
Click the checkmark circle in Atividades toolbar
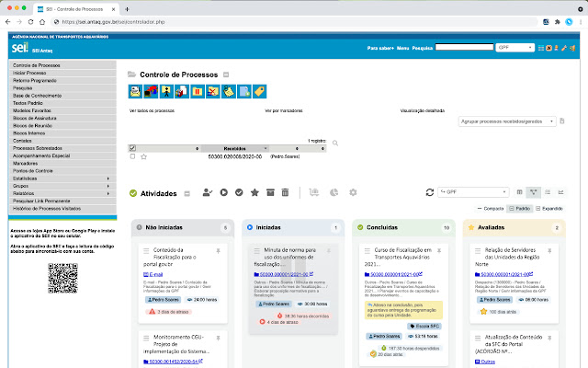pyautogui.click(x=239, y=192)
